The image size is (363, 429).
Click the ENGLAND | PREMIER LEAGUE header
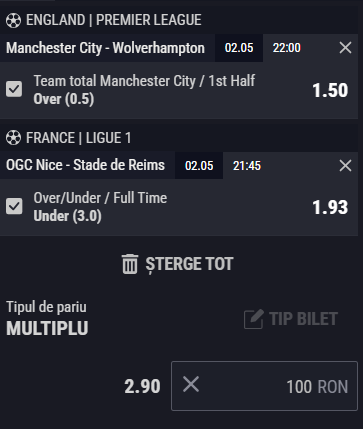click(x=114, y=20)
